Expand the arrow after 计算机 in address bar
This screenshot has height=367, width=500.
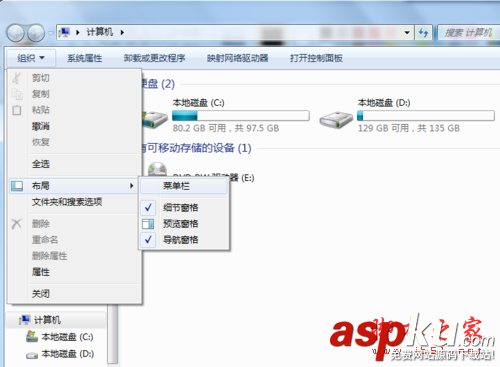[x=122, y=32]
